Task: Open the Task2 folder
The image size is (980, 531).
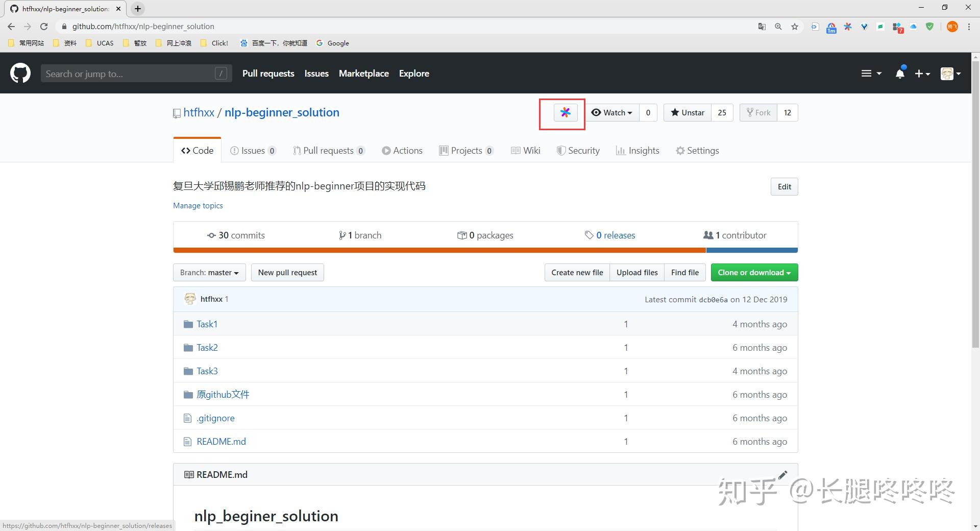Action: [207, 347]
